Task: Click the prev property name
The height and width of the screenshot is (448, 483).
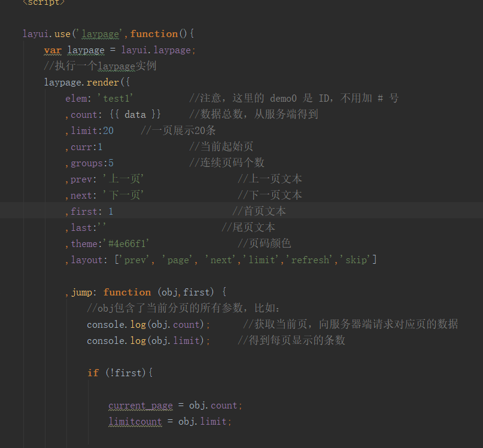Action: (81, 179)
